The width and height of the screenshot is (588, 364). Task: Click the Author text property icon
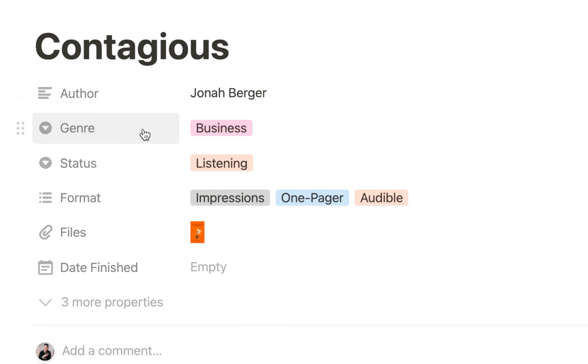pos(45,93)
